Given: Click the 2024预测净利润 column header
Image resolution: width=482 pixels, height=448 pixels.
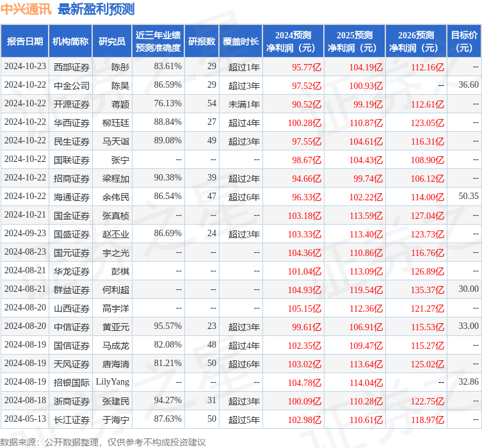Looking at the screenshot, I should pyautogui.click(x=293, y=41).
